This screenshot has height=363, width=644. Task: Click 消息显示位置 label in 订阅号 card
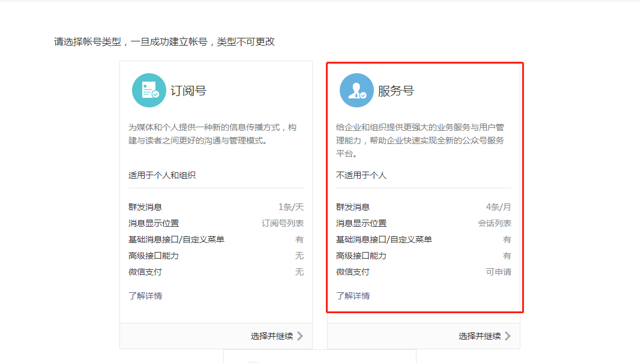pyautogui.click(x=154, y=223)
